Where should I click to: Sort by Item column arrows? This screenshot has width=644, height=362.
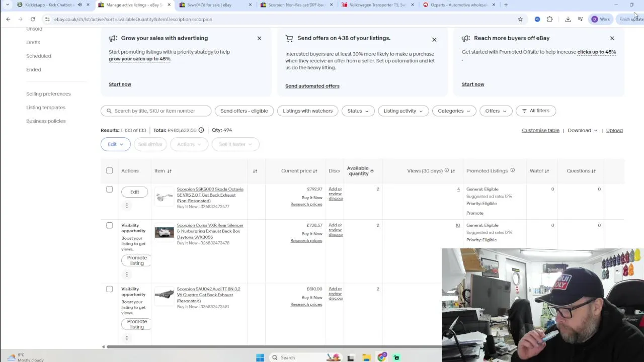pos(169,171)
